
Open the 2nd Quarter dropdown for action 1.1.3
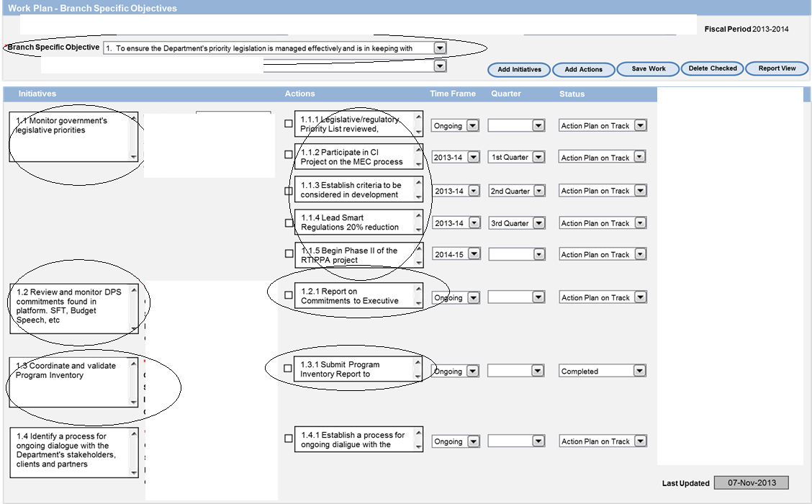tap(538, 191)
